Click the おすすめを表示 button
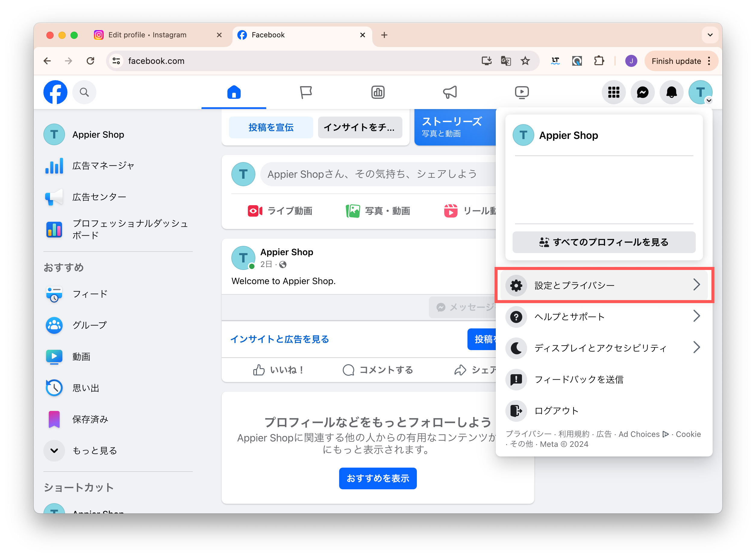This screenshot has width=756, height=558. (378, 478)
